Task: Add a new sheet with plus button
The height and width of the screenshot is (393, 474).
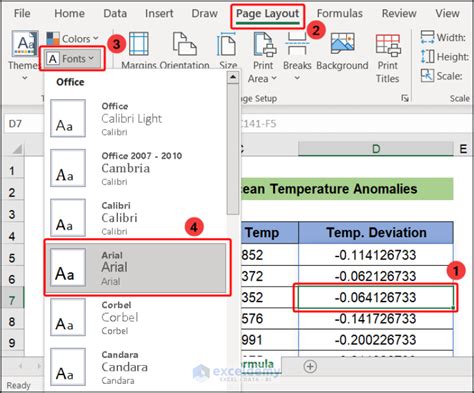Action: [x=310, y=366]
